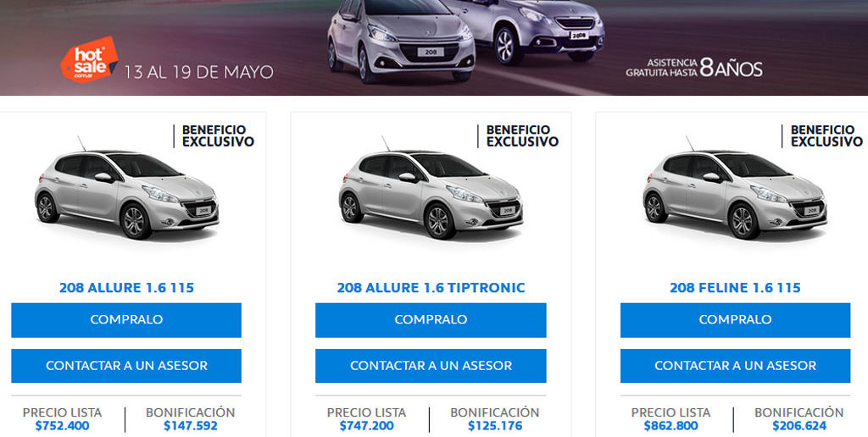Contact an advisor for 208 Feline 1.6 115
The width and height of the screenshot is (868, 437).
pos(735,366)
